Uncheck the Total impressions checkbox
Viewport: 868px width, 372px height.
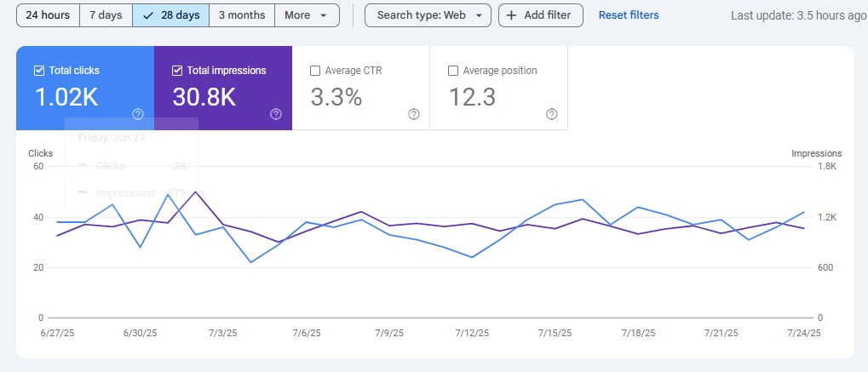click(177, 71)
